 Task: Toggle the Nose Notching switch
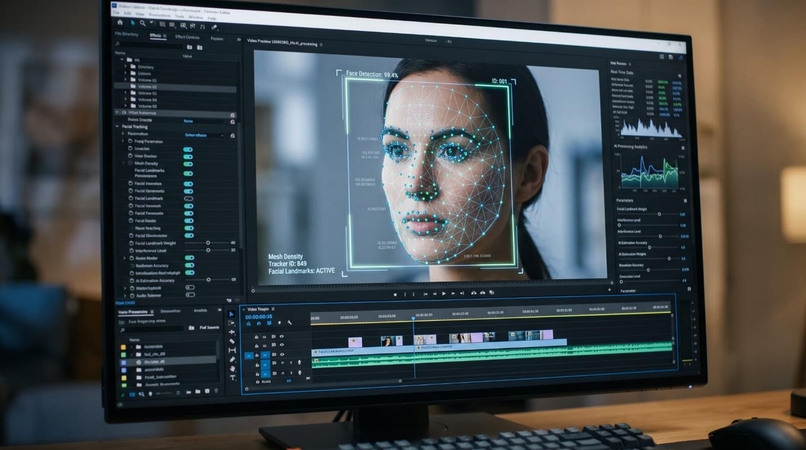point(189,228)
